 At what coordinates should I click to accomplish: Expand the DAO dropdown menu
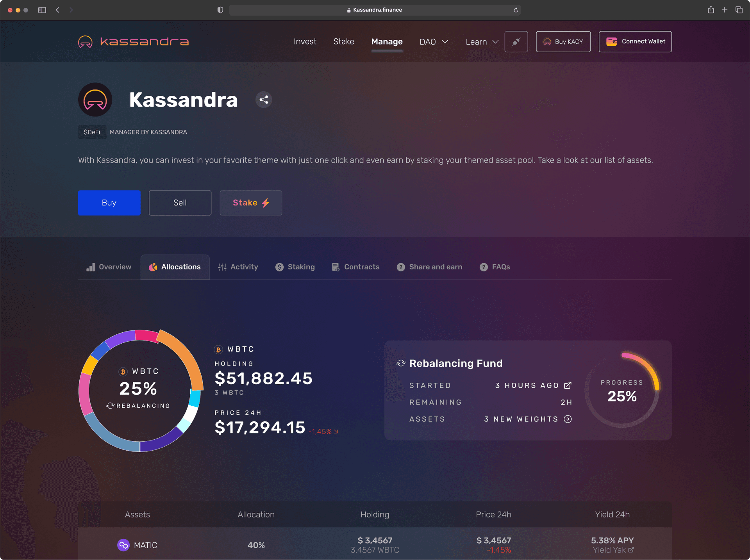pos(434,42)
